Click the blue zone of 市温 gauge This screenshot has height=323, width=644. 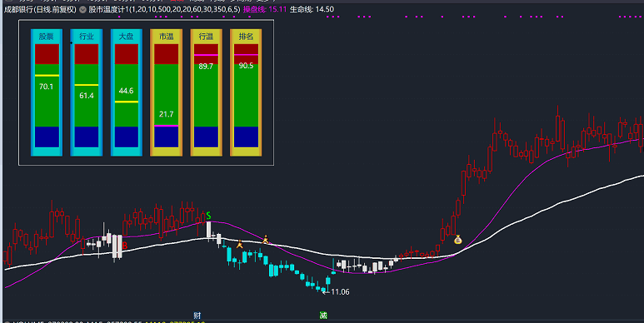click(167, 137)
